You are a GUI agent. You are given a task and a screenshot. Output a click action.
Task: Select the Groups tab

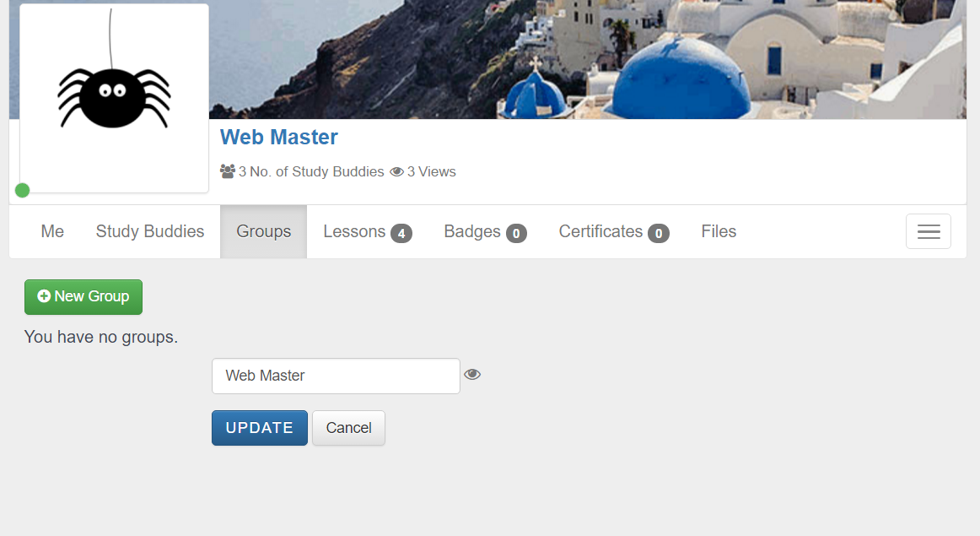(x=264, y=231)
